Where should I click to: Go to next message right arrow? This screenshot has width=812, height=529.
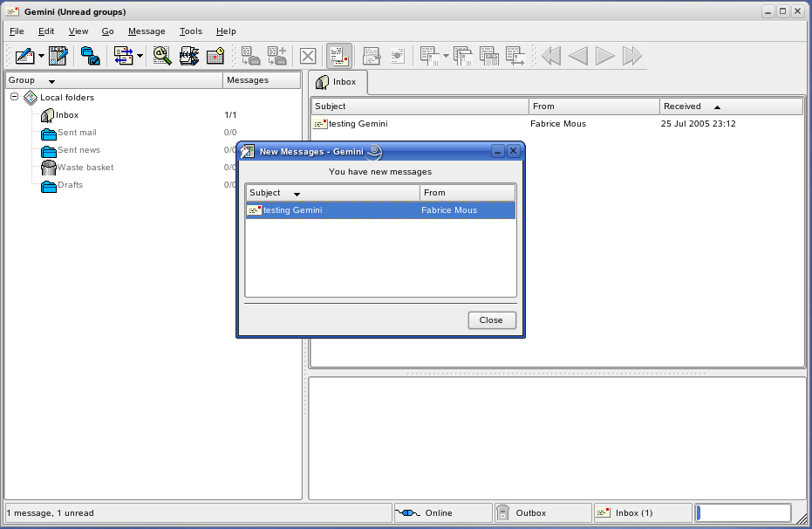[605, 56]
